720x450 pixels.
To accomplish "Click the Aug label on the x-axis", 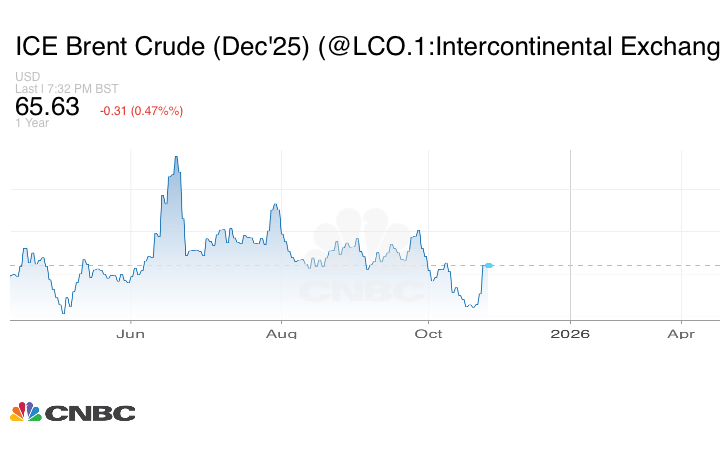I will click(283, 333).
